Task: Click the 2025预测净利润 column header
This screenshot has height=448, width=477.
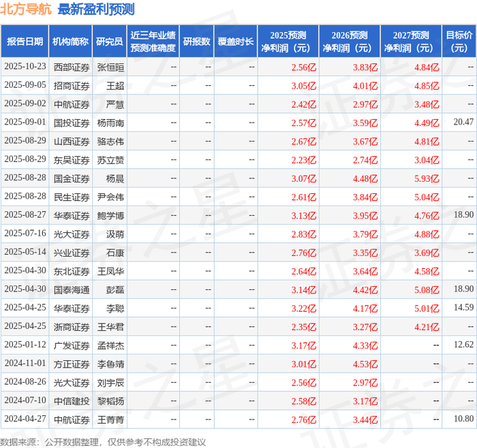Action: point(288,42)
